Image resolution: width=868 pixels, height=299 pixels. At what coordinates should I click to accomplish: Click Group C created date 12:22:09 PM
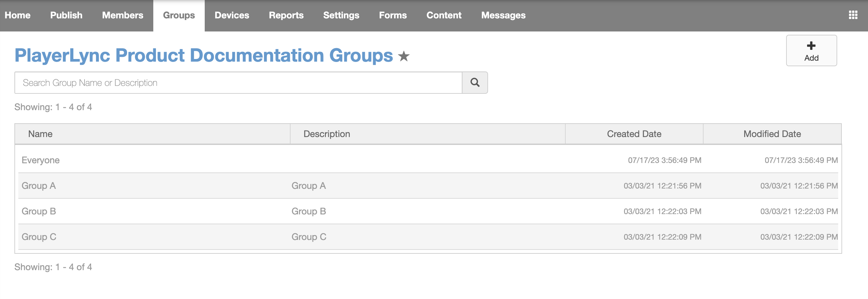pos(662,237)
